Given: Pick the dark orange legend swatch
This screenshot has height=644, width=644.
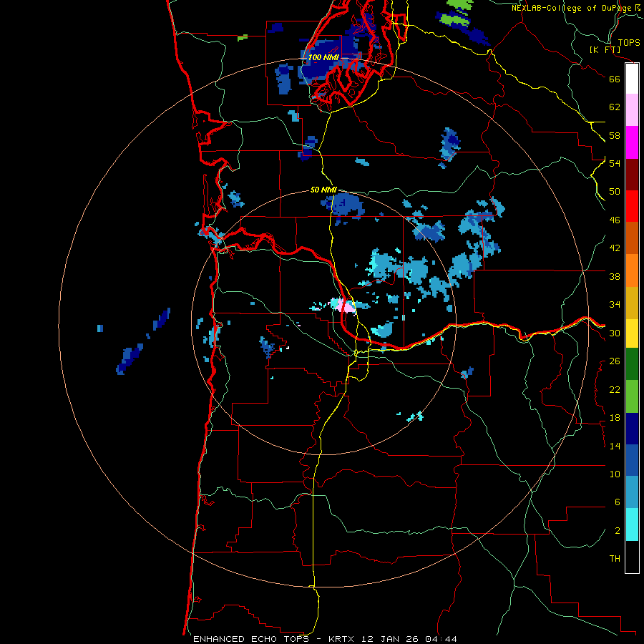Looking at the screenshot, I should (x=632, y=238).
